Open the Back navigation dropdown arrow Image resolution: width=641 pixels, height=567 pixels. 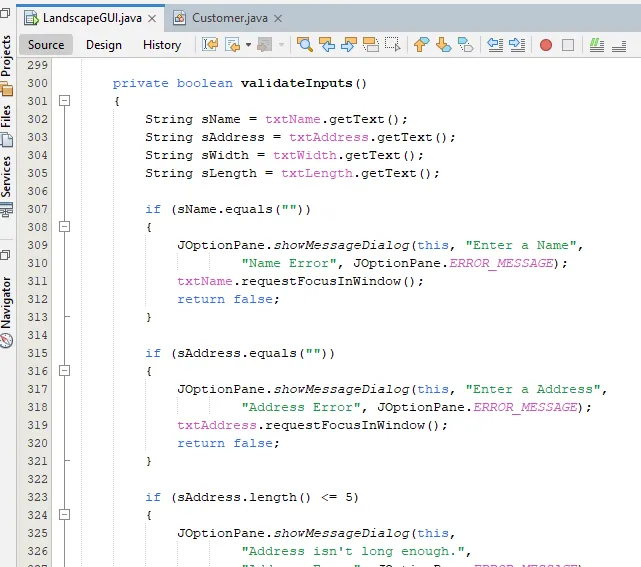click(248, 45)
